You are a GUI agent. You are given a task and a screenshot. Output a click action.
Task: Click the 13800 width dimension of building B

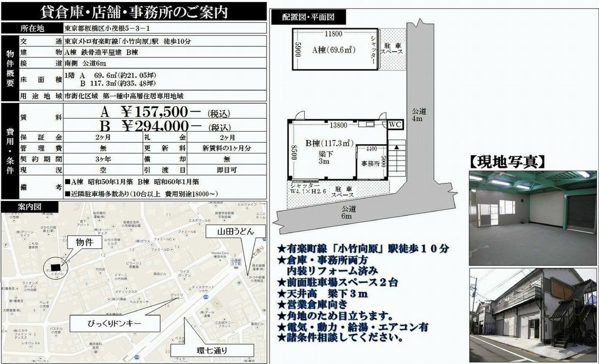click(338, 125)
